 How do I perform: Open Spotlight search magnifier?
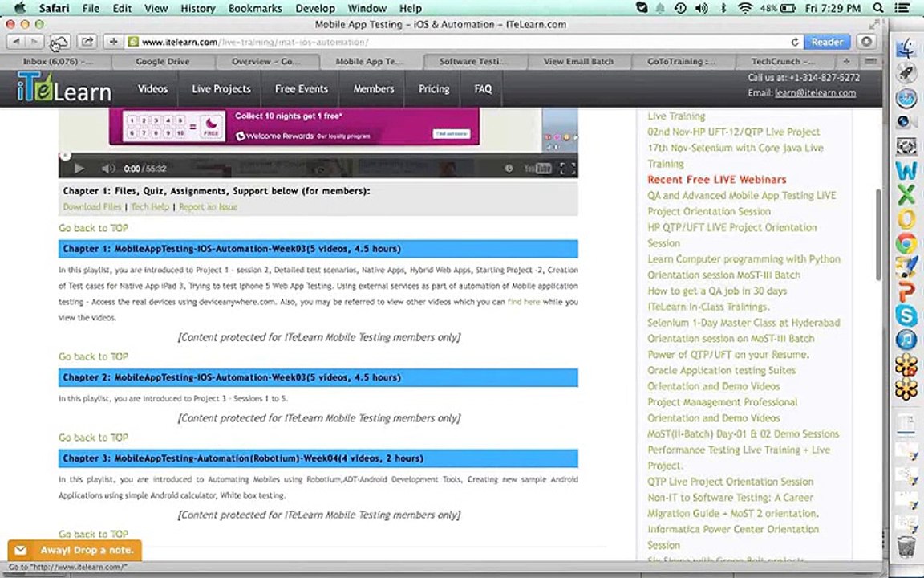click(878, 8)
